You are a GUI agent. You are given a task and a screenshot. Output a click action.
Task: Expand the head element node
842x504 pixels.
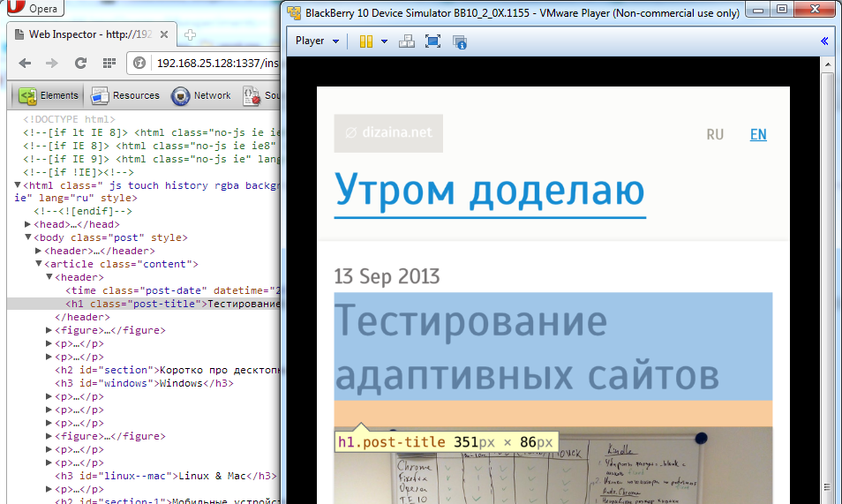pyautogui.click(x=28, y=224)
